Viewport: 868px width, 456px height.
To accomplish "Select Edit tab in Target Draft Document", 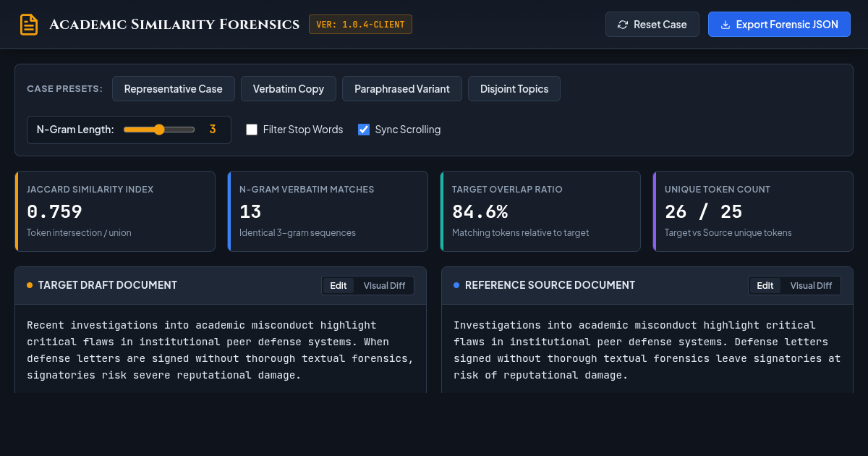I will [339, 285].
